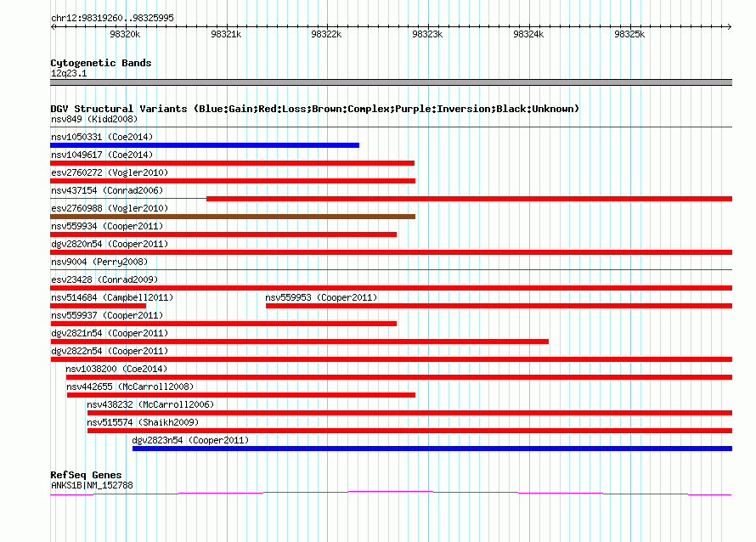Click the left arrowhead of the ruler

coord(53,26)
